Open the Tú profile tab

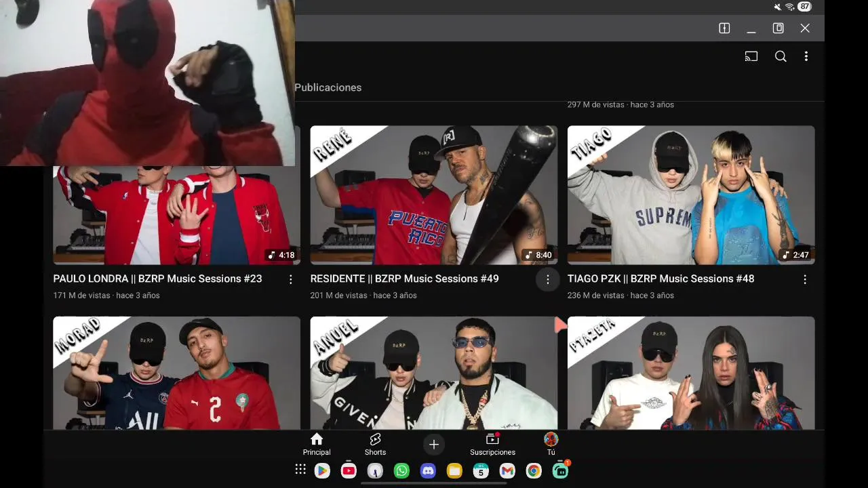tap(551, 445)
